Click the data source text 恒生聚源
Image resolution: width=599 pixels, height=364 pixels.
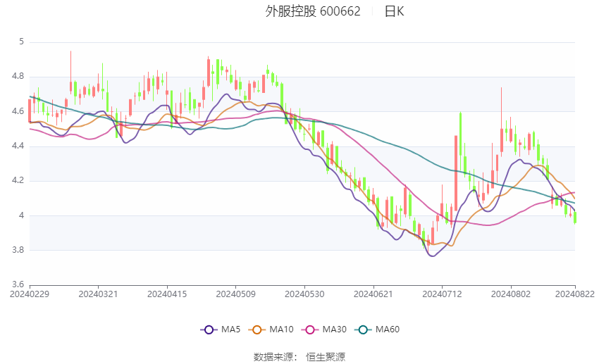point(326,357)
